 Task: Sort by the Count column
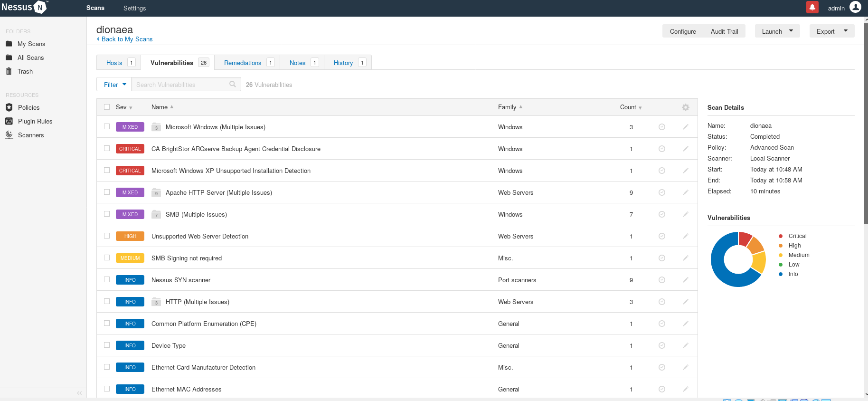click(x=631, y=107)
